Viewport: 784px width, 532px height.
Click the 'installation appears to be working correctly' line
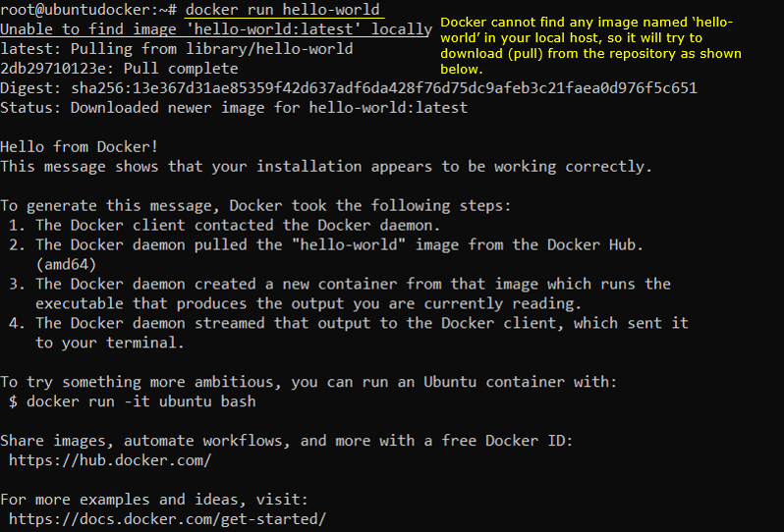[x=326, y=167]
